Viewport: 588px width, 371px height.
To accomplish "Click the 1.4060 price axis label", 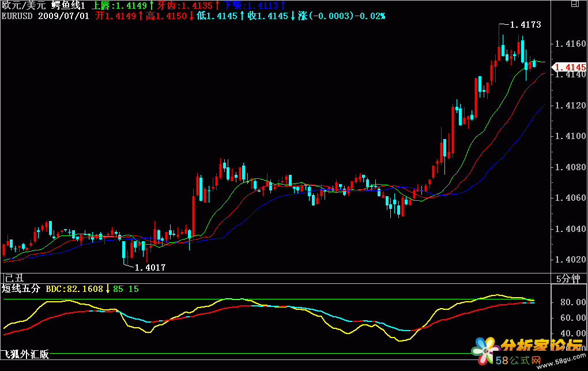I will (570, 198).
